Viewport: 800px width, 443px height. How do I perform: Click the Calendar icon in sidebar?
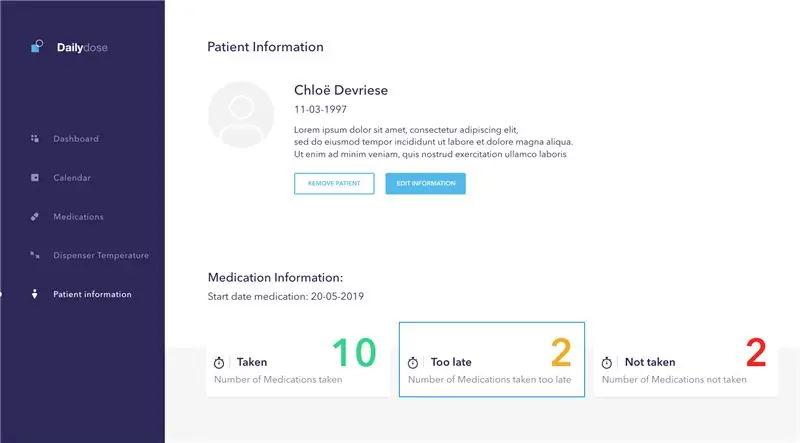(x=35, y=178)
